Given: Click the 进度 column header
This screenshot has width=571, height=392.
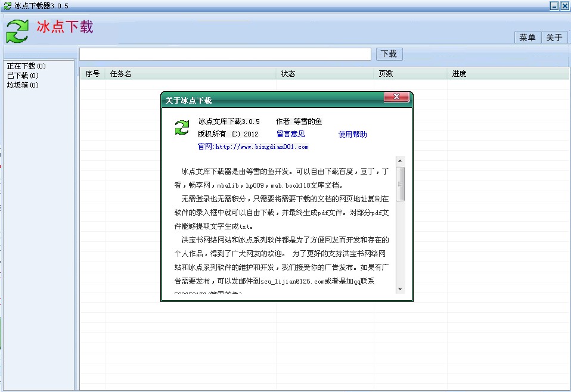Looking at the screenshot, I should coord(459,74).
